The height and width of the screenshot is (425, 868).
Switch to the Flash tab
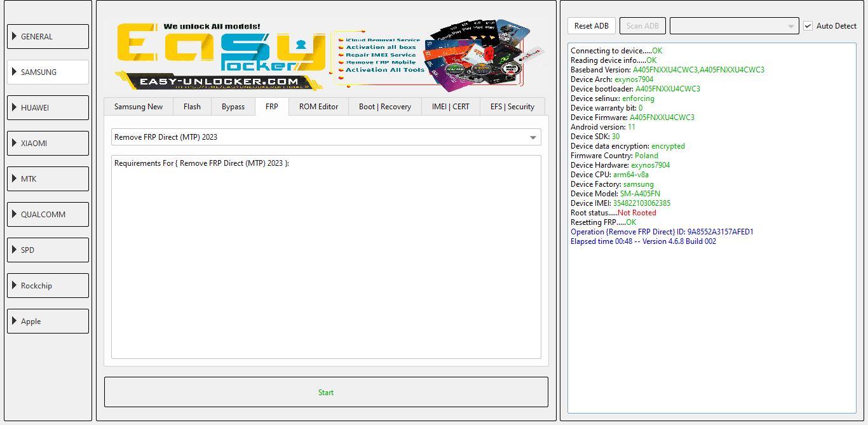(x=192, y=107)
